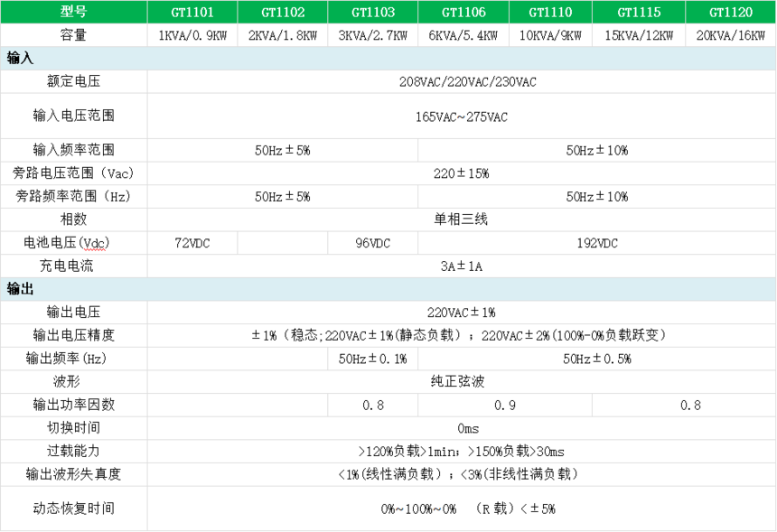
Task: Click the 10KVA/9KW capacity cell
Action: pyautogui.click(x=550, y=35)
